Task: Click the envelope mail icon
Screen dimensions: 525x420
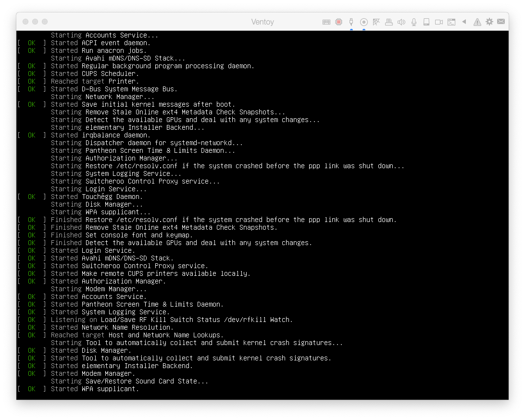Action: coord(501,22)
